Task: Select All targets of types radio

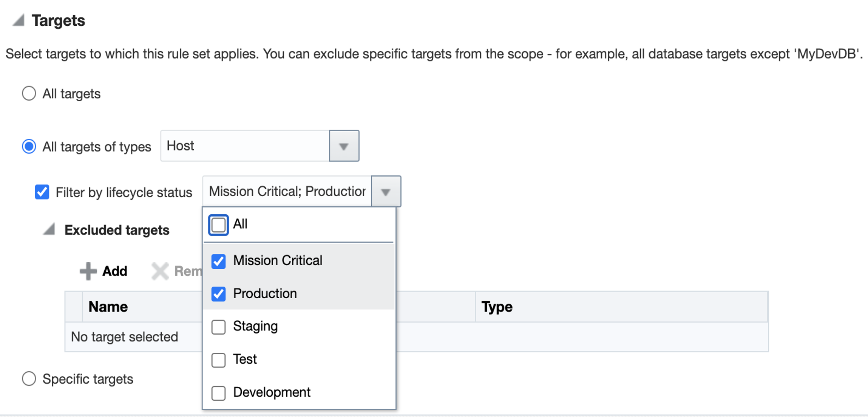Action: pos(29,146)
